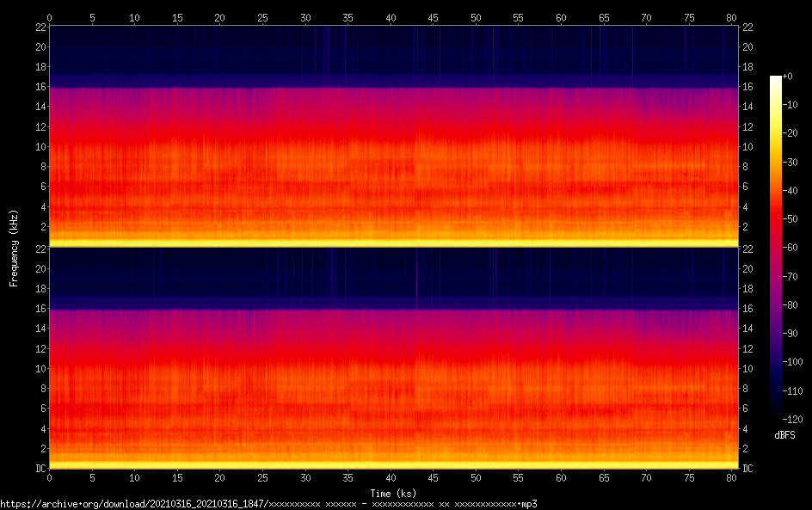The height and width of the screenshot is (510, 812).
Task: Click the '80' tick on the bottom time axis
Action: 731,478
